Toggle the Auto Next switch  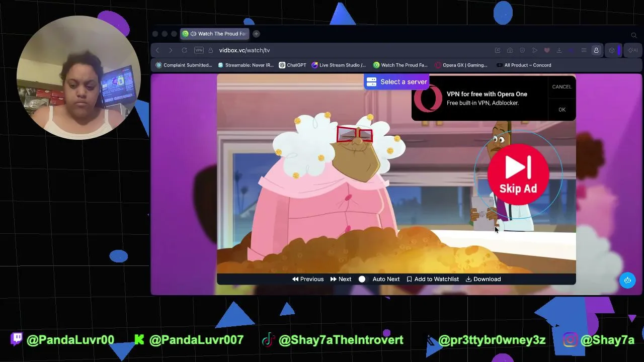[362, 279]
